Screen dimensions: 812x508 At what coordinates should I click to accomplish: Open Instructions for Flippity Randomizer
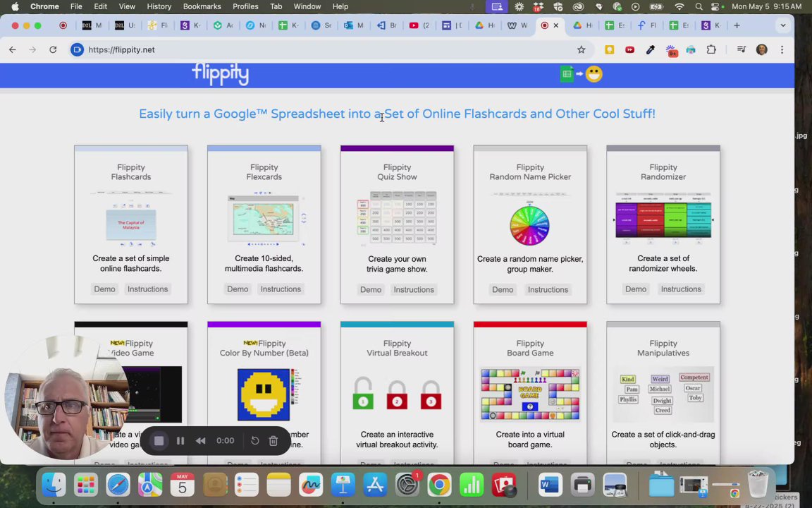click(681, 289)
